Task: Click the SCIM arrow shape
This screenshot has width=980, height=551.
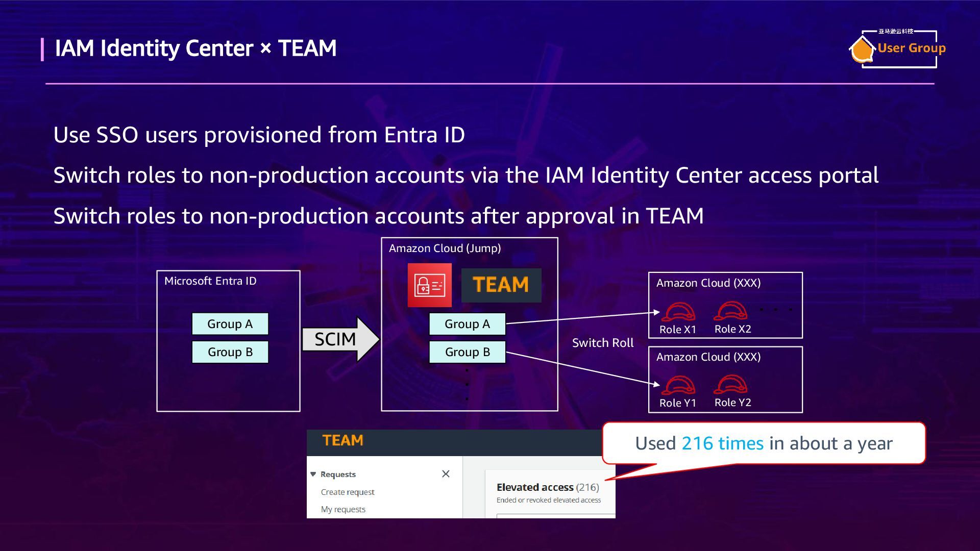Action: [339, 339]
